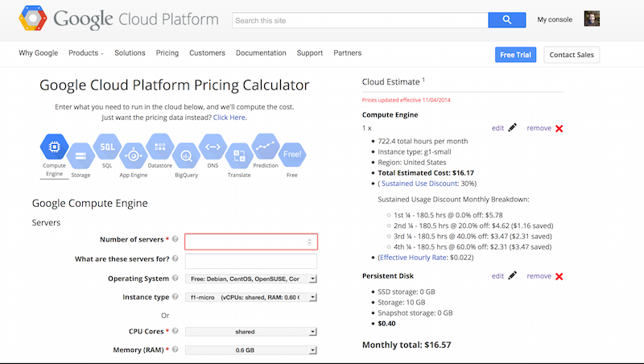Viewport: 644px width, 364px height.
Task: Click Total Estimated Cost: $16.17 text
Action: point(426,172)
